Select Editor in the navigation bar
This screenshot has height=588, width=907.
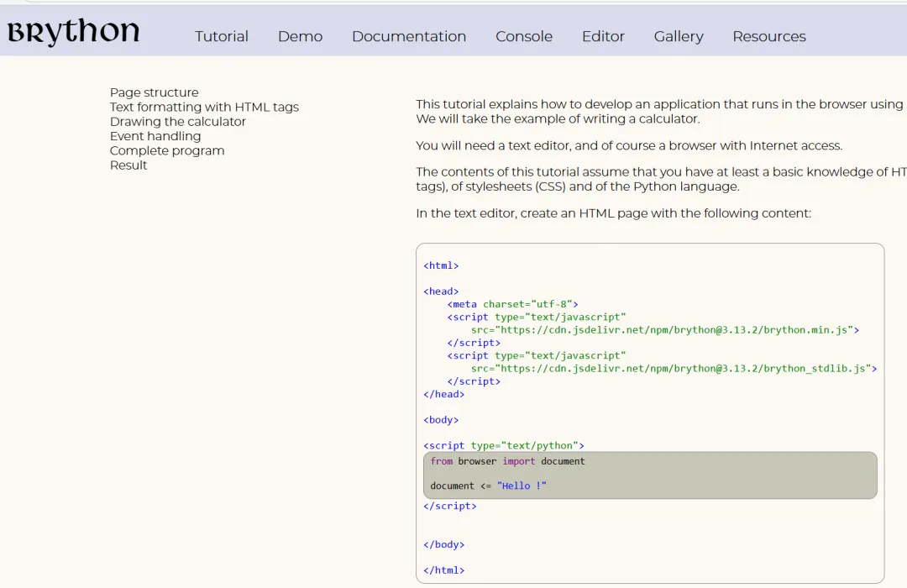pyautogui.click(x=603, y=36)
